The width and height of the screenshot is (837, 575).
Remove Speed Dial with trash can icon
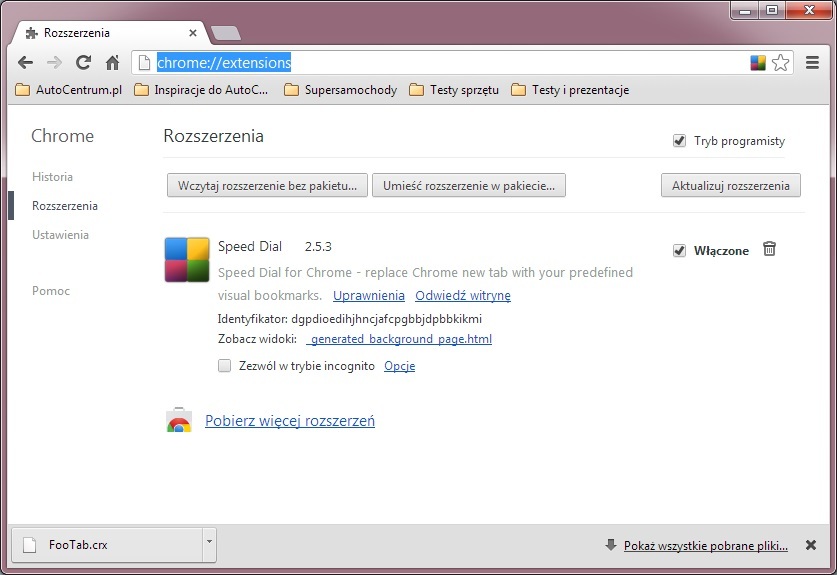click(x=769, y=249)
